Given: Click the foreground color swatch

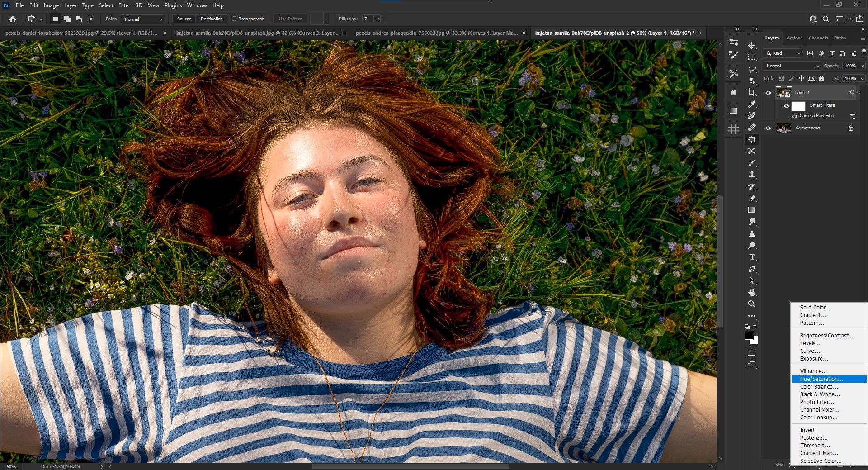Looking at the screenshot, I should tap(750, 336).
